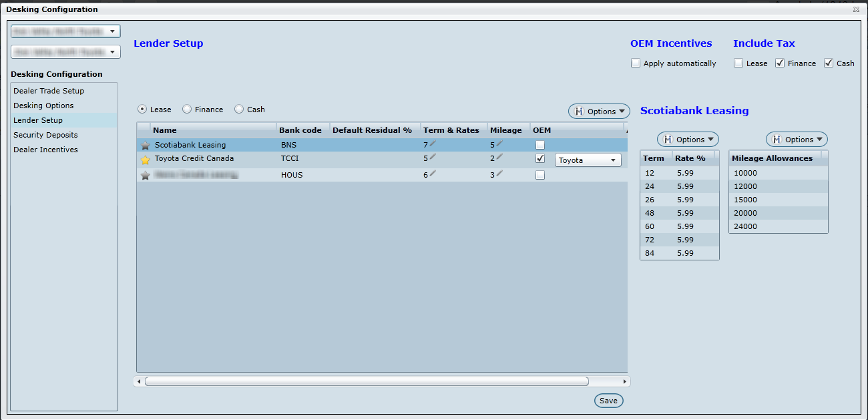Select the Finance radio button
The height and width of the screenshot is (420, 868).
[187, 110]
